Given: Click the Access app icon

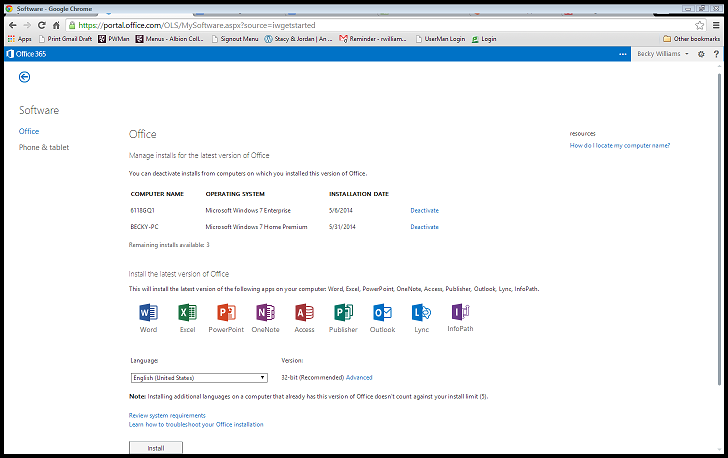Looking at the screenshot, I should point(304,313).
